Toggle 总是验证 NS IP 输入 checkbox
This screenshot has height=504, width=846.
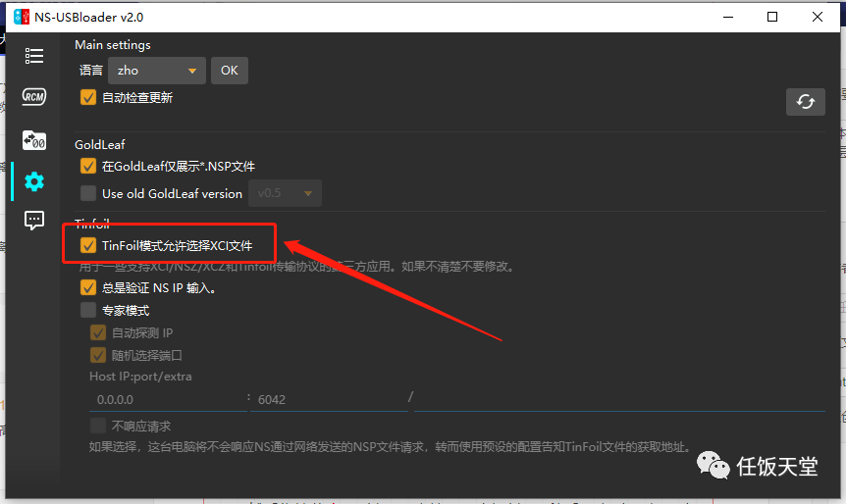pyautogui.click(x=88, y=288)
